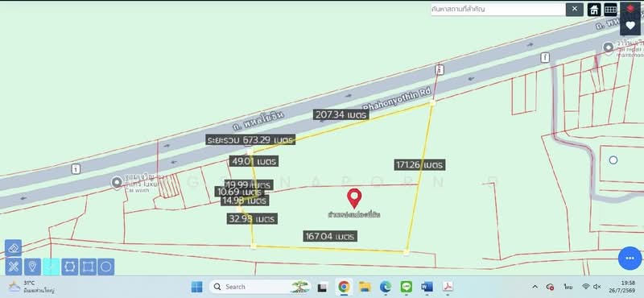The height and width of the screenshot is (298, 644).
Task: Click the 171.26 เมตร distance label
Action: pyautogui.click(x=420, y=165)
